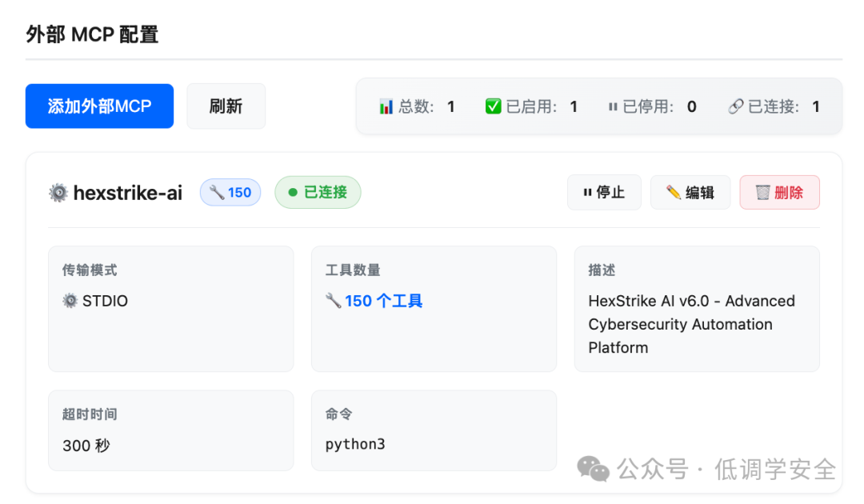Click the 命令 label
This screenshot has height=504, width=864.
pos(339,414)
